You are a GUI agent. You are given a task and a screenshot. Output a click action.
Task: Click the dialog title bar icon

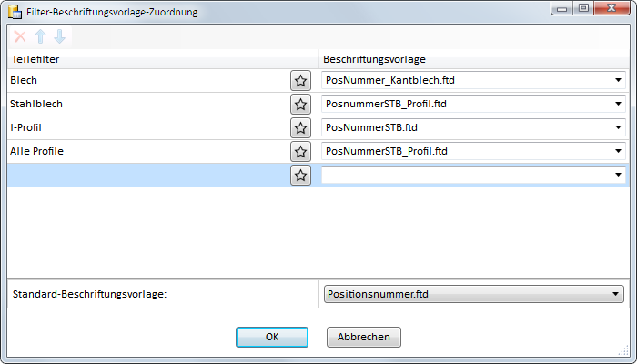click(15, 12)
